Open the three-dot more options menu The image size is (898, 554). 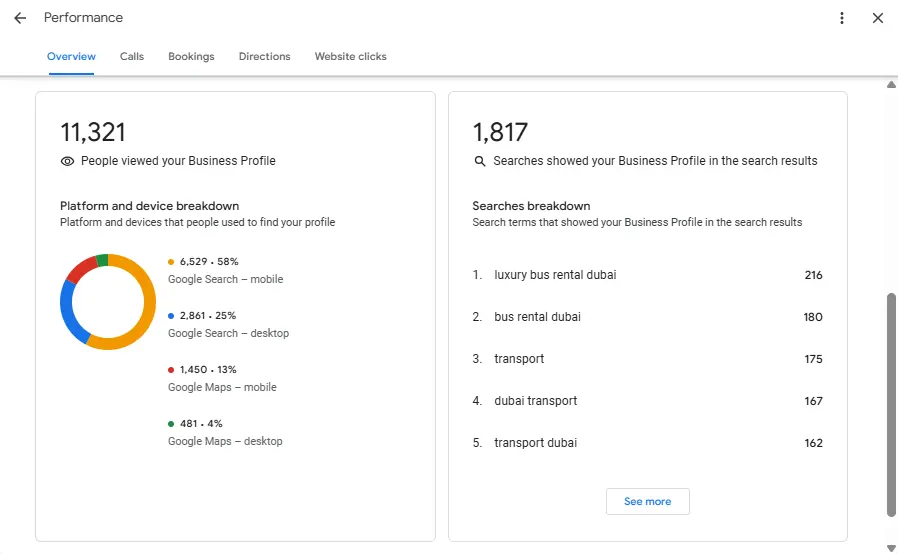click(x=842, y=18)
